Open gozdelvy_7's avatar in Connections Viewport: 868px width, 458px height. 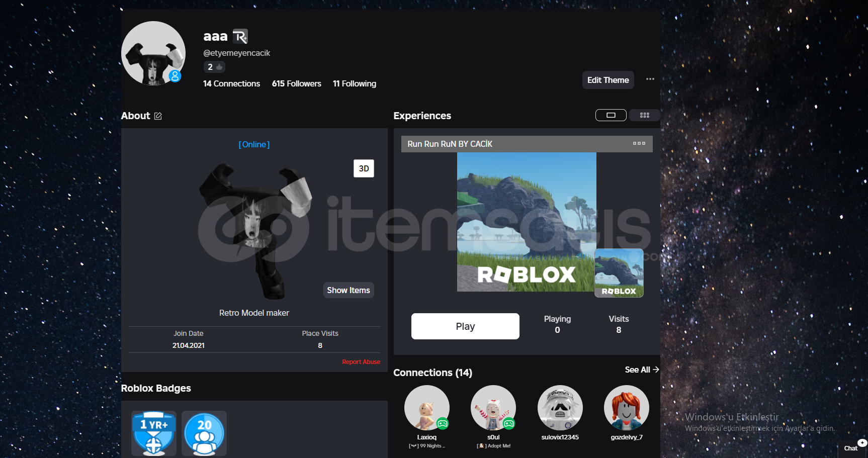(x=627, y=408)
